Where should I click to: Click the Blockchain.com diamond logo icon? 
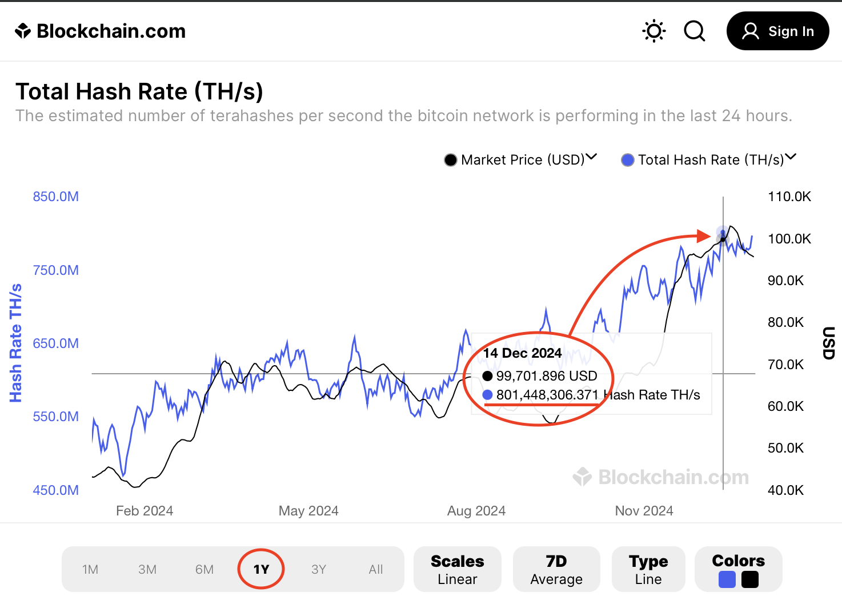coord(23,31)
